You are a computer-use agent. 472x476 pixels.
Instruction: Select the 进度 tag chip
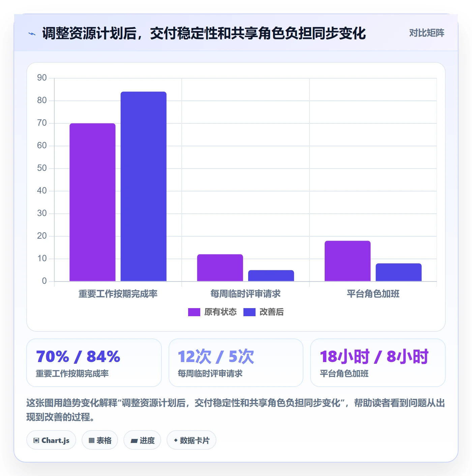click(142, 440)
